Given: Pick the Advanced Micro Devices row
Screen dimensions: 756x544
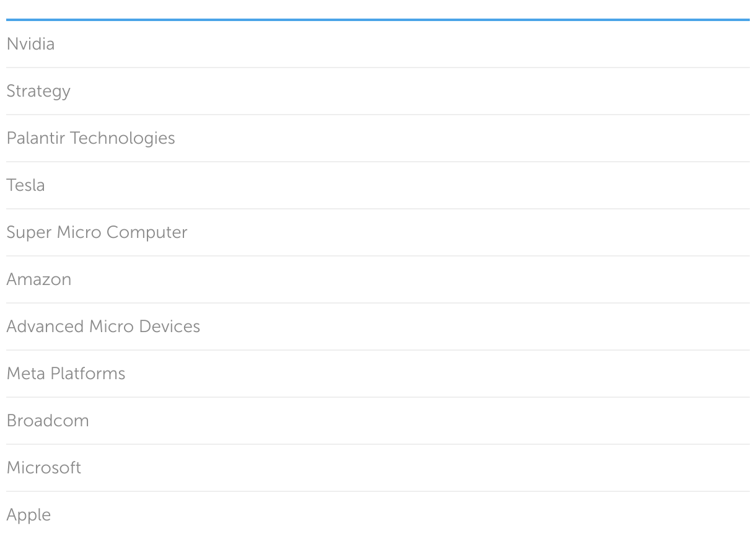Looking at the screenshot, I should click(378, 327).
